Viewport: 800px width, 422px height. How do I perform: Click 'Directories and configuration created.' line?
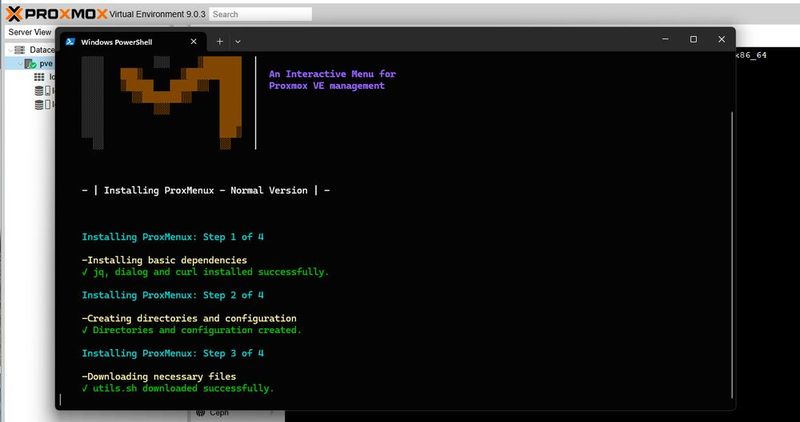pyautogui.click(x=192, y=330)
